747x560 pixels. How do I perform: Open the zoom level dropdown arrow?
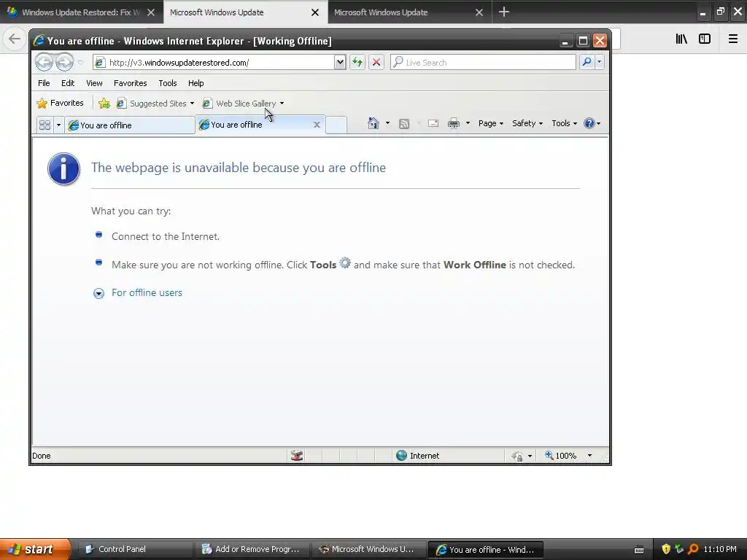[x=589, y=456]
